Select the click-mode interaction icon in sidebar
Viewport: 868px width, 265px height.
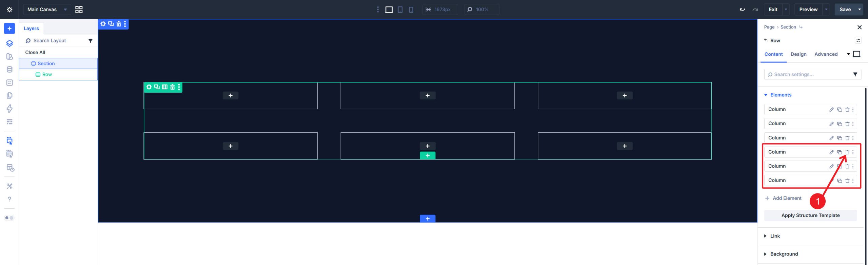pos(9,141)
